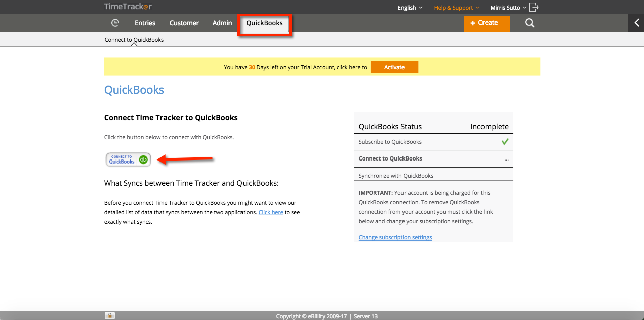Screen dimensions: 644x320
Task: Open the Mirris Sutto user menu
Action: point(508,8)
